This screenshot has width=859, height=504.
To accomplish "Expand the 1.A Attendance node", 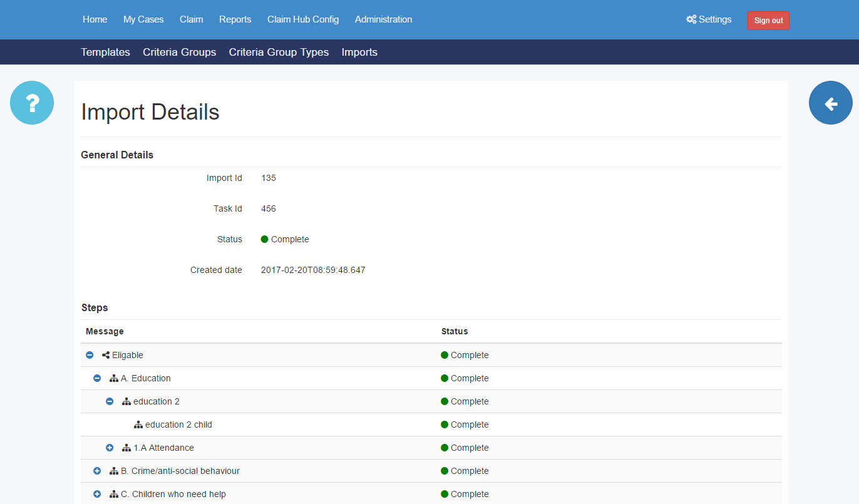I will click(x=110, y=448).
